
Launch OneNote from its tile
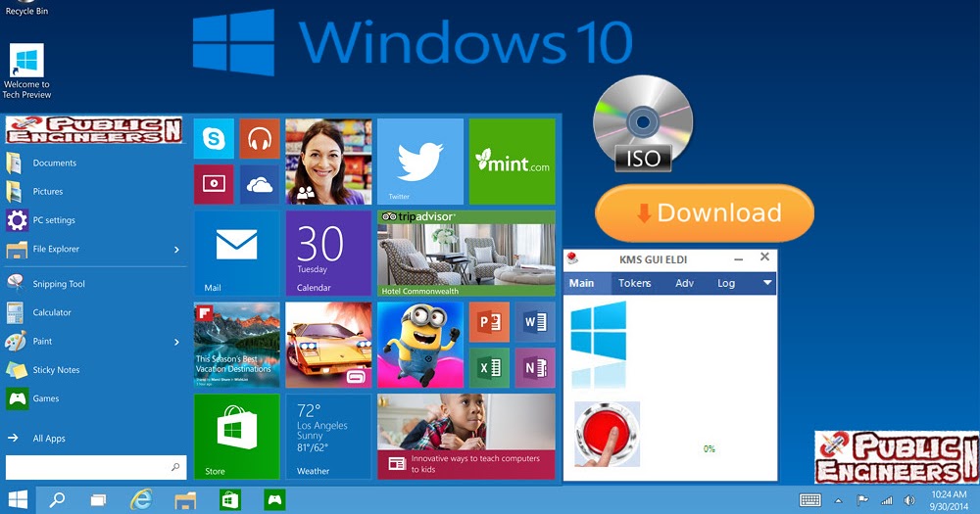(x=536, y=368)
